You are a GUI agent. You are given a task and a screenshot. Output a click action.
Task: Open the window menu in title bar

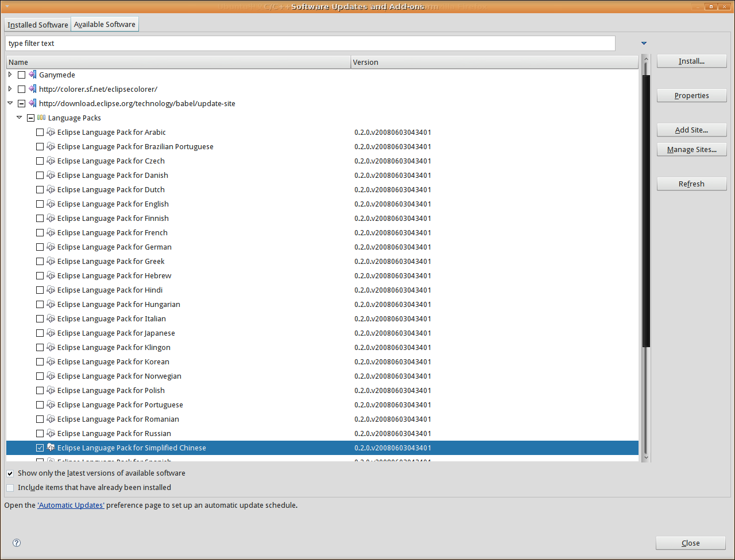pyautogui.click(x=7, y=6)
